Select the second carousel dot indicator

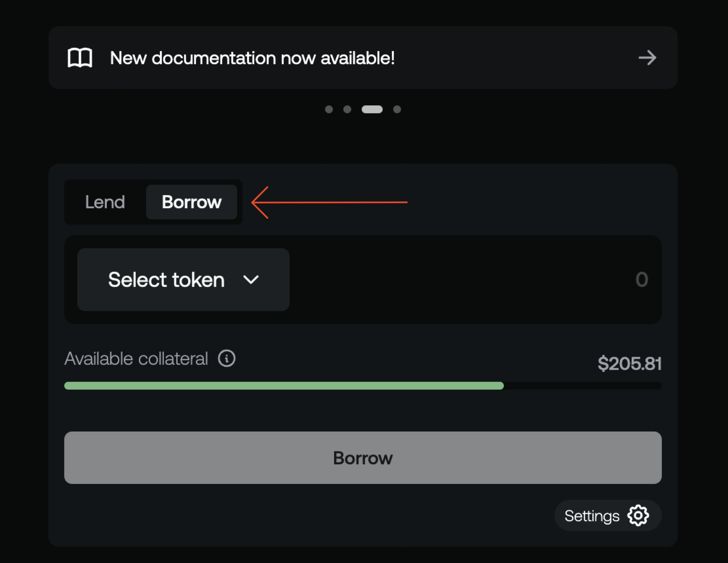point(348,109)
